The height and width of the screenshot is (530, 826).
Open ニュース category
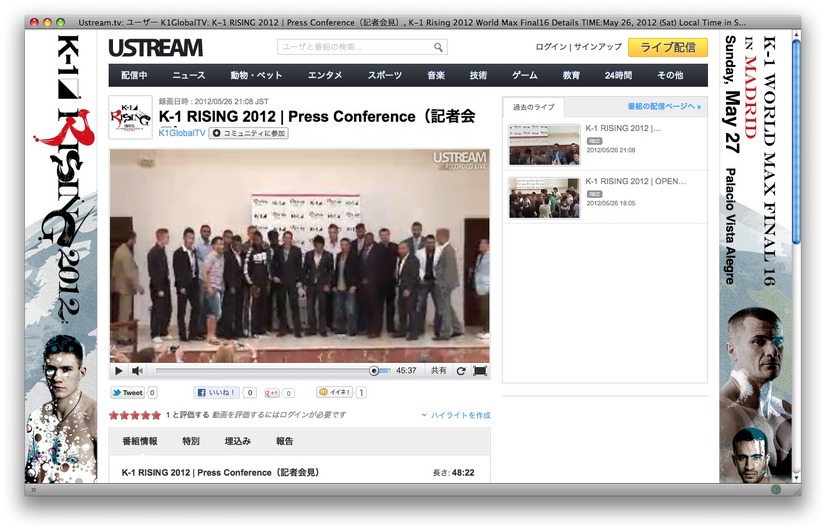(189, 75)
